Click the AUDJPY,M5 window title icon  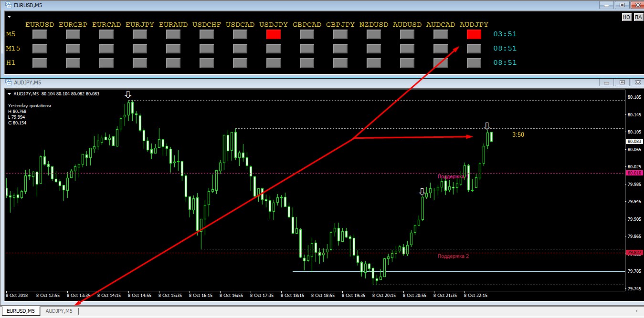coord(8,82)
